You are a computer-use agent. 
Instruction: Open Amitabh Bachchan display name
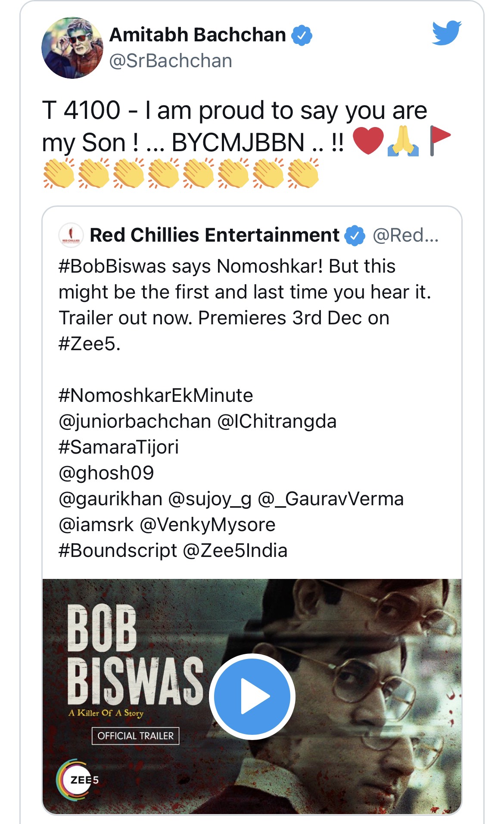pyautogui.click(x=198, y=35)
